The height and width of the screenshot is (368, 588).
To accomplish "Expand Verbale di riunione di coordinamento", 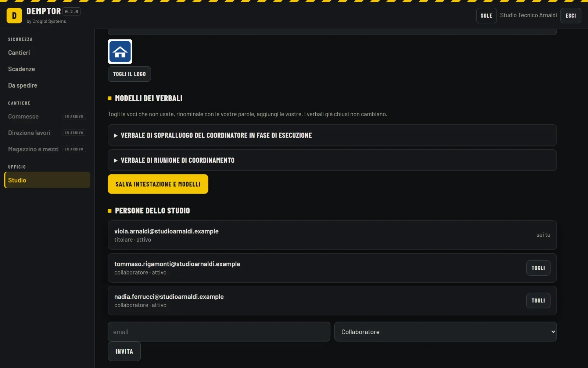I will pos(332,160).
